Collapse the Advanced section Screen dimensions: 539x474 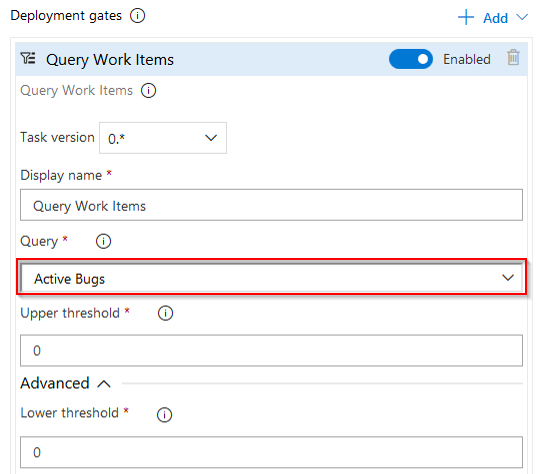click(65, 383)
